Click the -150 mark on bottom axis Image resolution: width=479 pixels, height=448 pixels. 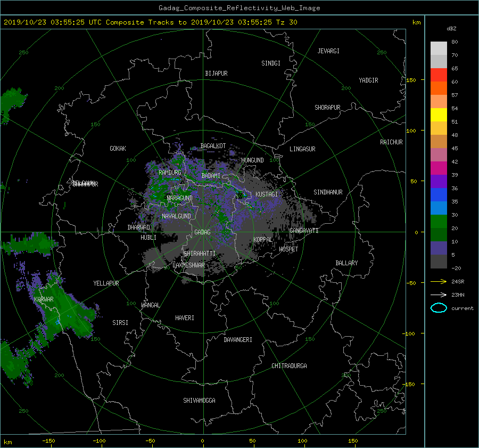(x=48, y=441)
